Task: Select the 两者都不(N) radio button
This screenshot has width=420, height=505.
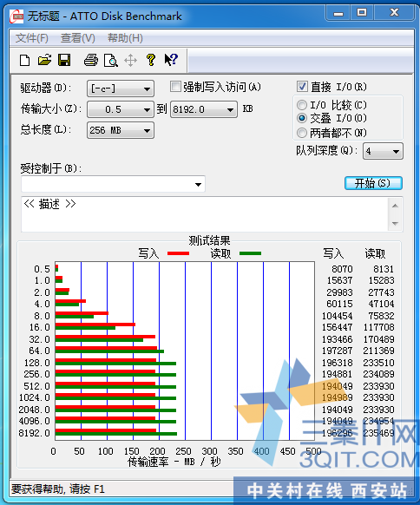Action: click(302, 133)
